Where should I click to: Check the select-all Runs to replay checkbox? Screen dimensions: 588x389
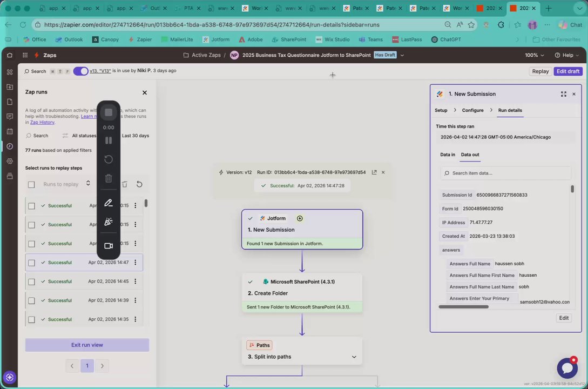pos(31,185)
